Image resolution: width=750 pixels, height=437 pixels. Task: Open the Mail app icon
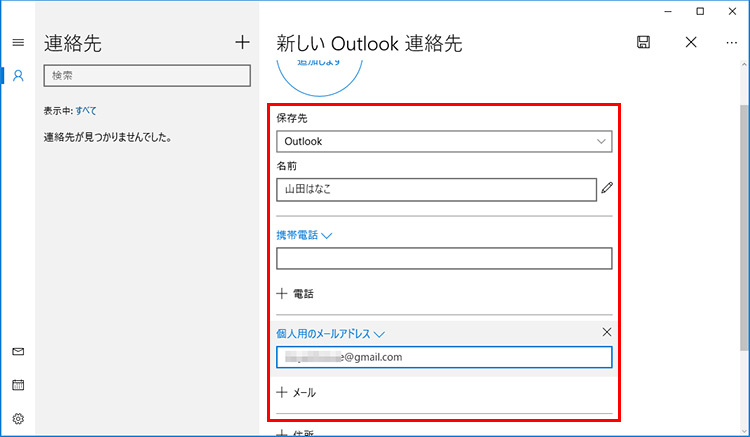pos(18,352)
